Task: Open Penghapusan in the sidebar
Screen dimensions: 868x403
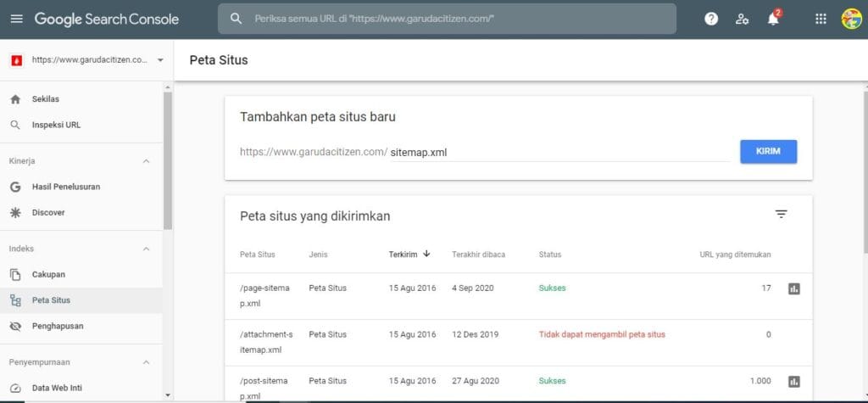Action: (81, 327)
